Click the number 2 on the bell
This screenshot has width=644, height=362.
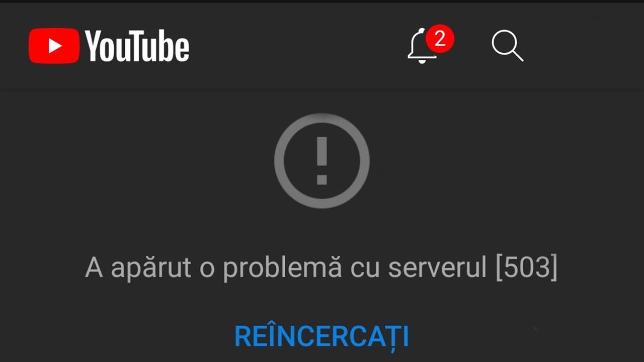(x=440, y=39)
